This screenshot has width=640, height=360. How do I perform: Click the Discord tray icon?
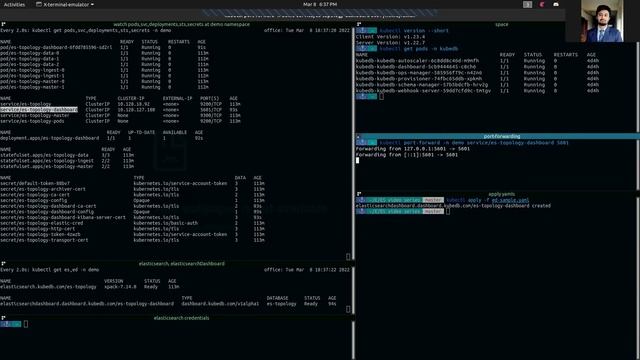coord(556,4)
